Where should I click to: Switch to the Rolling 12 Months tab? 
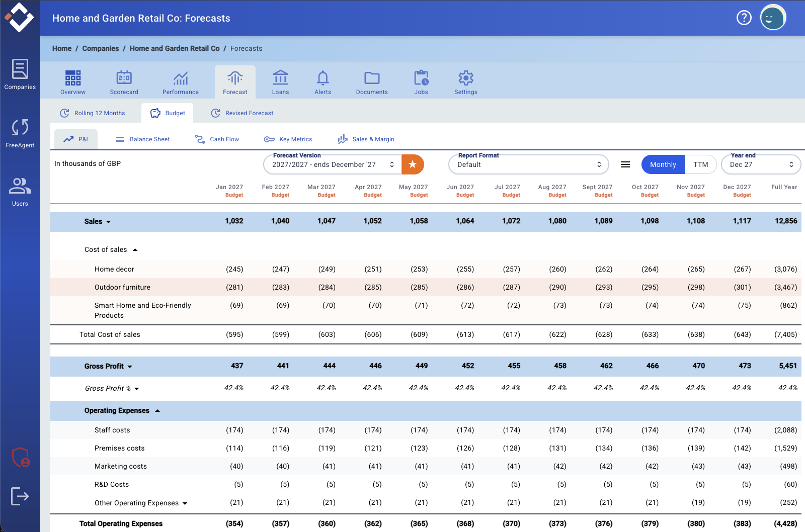(x=93, y=113)
